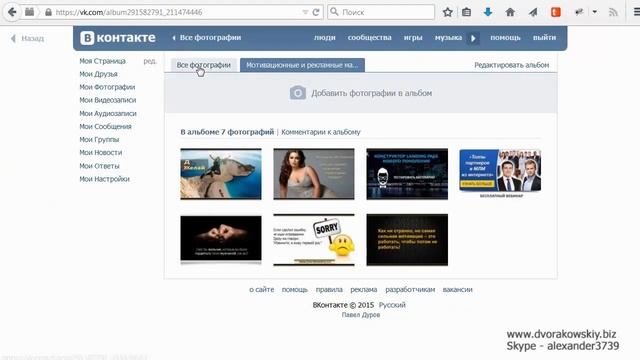The height and width of the screenshot is (360, 640).
Task: Open the toolbar extension dropdown arrow
Action: (x=595, y=12)
